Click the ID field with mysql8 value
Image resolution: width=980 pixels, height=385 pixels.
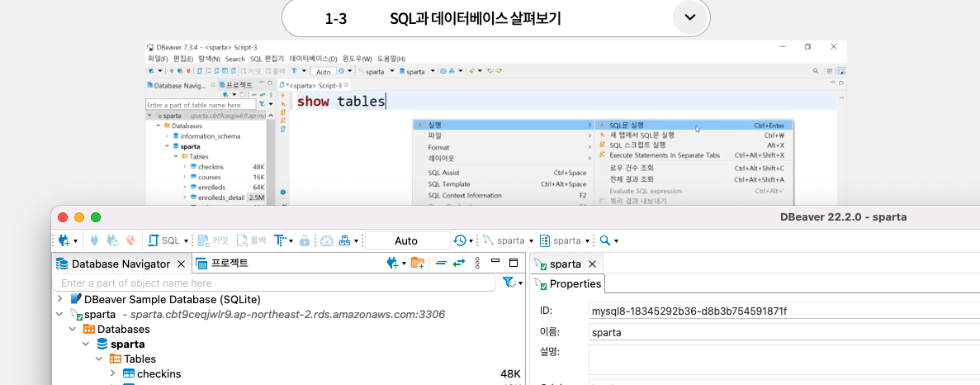(784, 311)
